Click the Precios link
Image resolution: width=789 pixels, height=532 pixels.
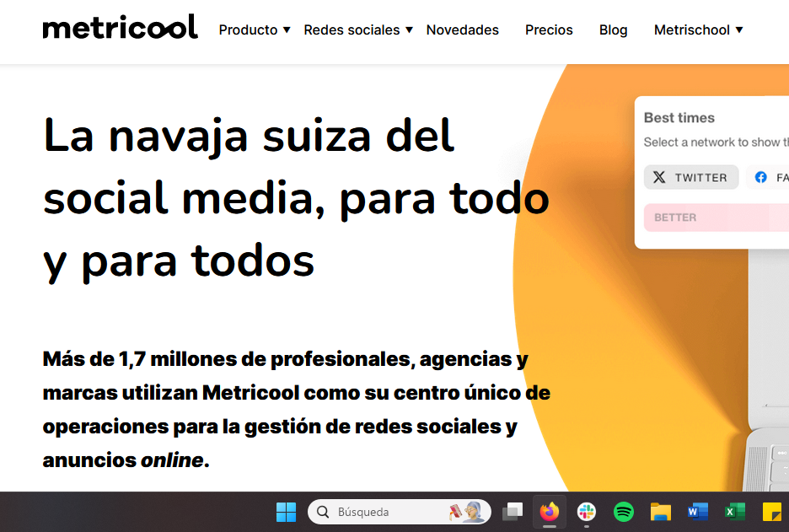[x=549, y=30]
